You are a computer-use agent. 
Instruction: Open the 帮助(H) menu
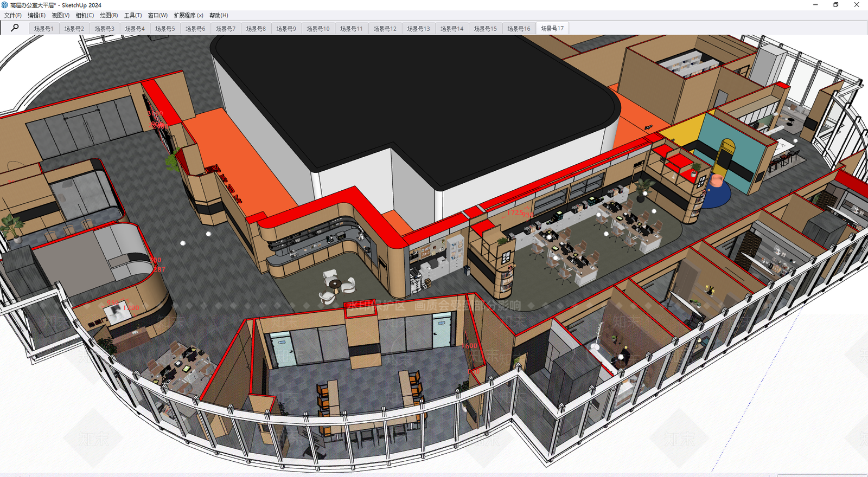(x=219, y=15)
